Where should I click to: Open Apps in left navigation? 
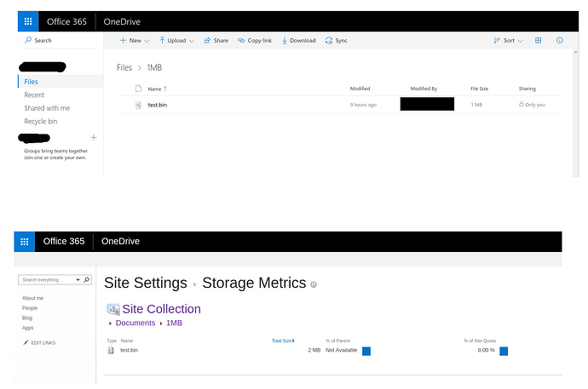click(x=28, y=328)
